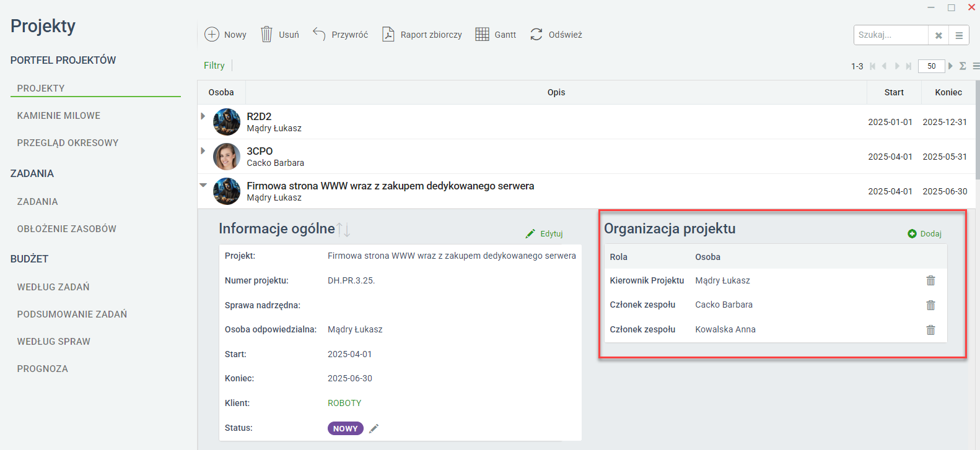Expand the R2D2 project row
The image size is (980, 450).
203,116
